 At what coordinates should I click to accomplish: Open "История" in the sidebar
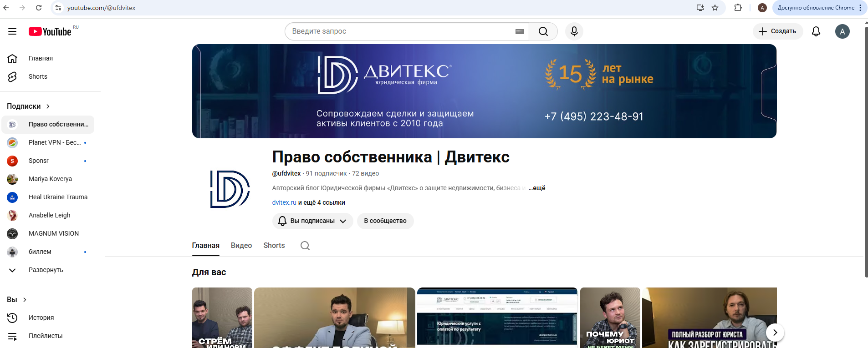point(41,318)
